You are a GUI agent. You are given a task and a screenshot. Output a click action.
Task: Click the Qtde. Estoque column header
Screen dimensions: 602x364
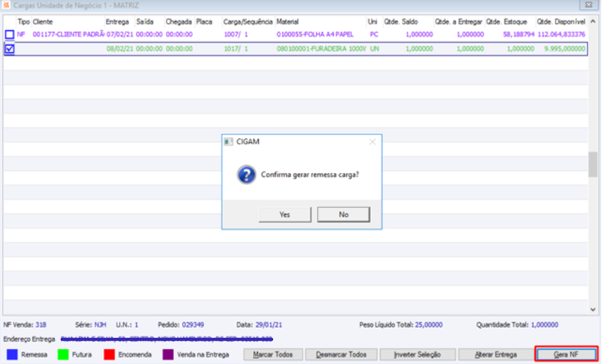tap(506, 22)
